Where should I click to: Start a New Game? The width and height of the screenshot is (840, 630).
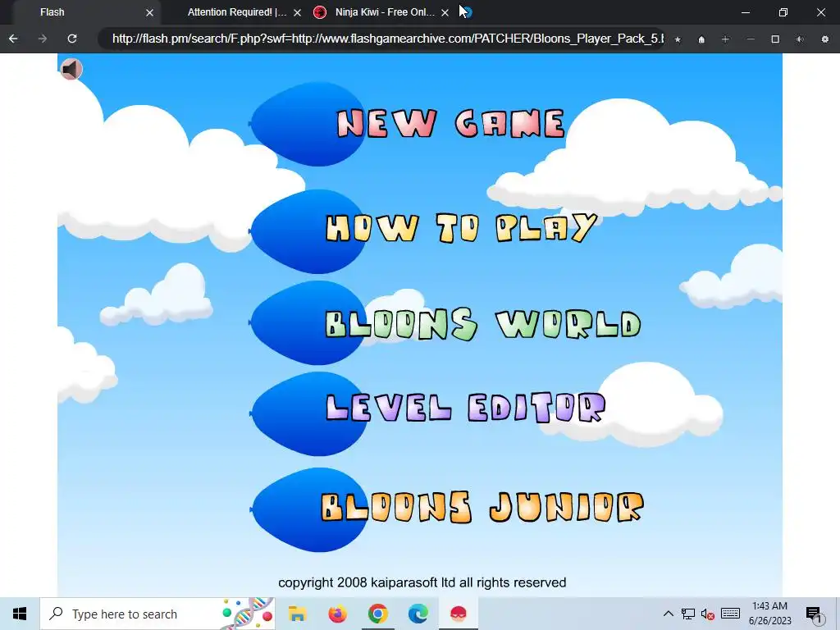coord(450,124)
